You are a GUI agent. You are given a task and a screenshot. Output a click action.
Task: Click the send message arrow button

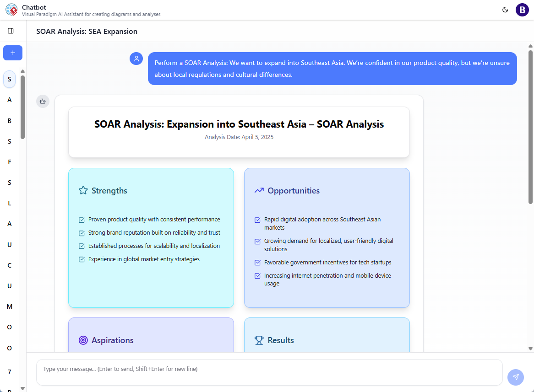516,377
